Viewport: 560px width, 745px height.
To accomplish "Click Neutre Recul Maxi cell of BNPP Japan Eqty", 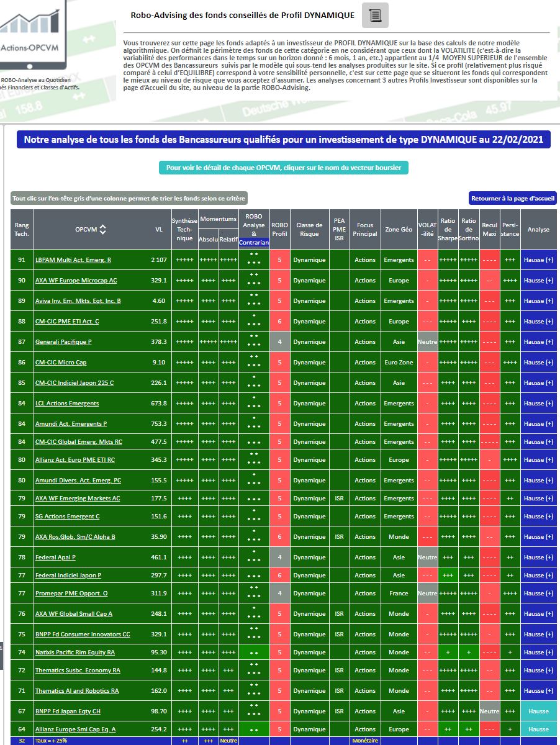I will 489,711.
